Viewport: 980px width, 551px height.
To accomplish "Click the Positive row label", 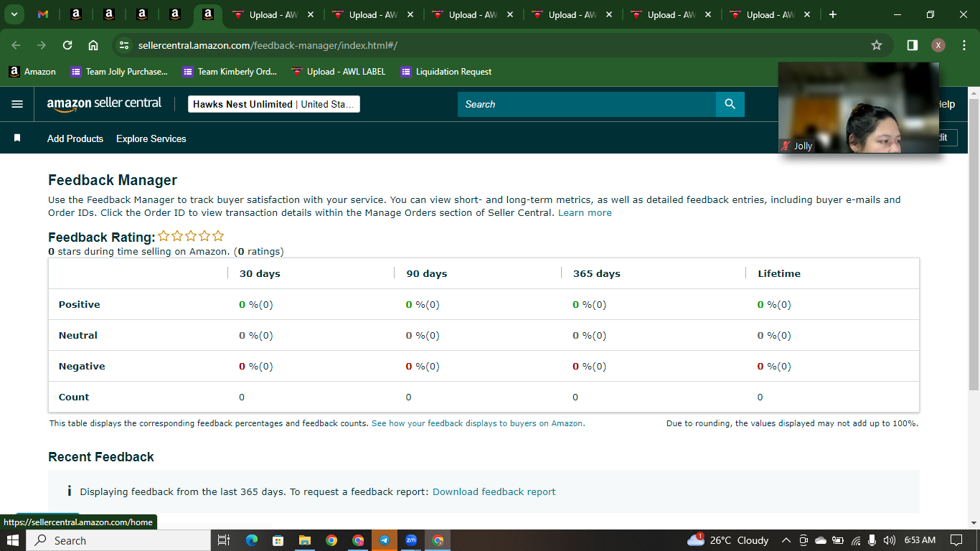I will (80, 304).
